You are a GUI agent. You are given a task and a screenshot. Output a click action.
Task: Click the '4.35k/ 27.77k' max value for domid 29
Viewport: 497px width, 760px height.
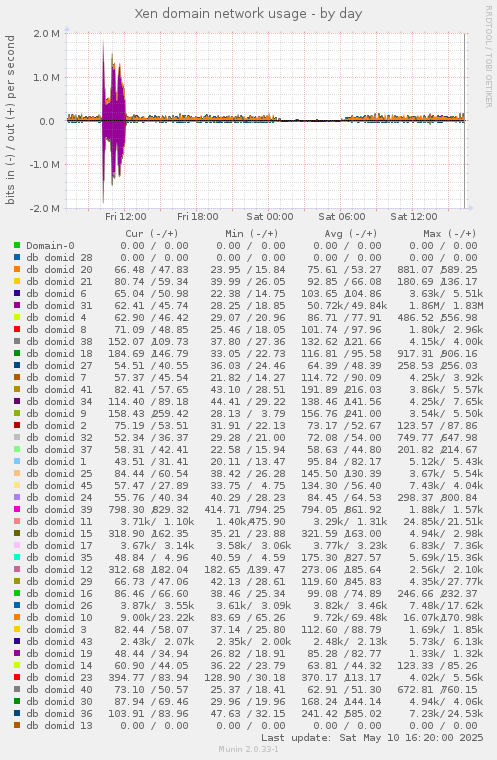(x=446, y=582)
